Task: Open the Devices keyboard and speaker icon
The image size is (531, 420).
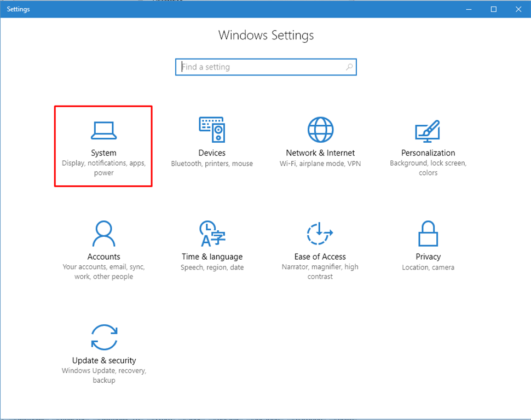Action: (212, 130)
